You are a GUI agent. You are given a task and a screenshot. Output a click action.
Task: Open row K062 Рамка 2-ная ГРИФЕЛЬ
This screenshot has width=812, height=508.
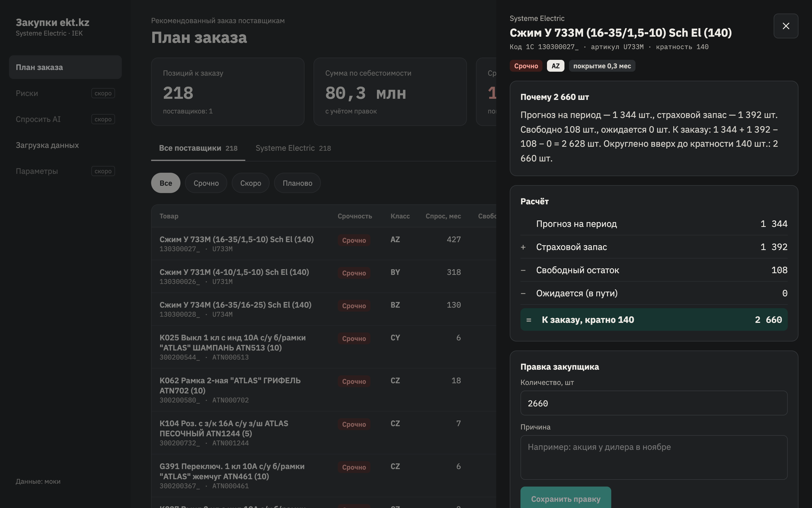pyautogui.click(x=323, y=390)
